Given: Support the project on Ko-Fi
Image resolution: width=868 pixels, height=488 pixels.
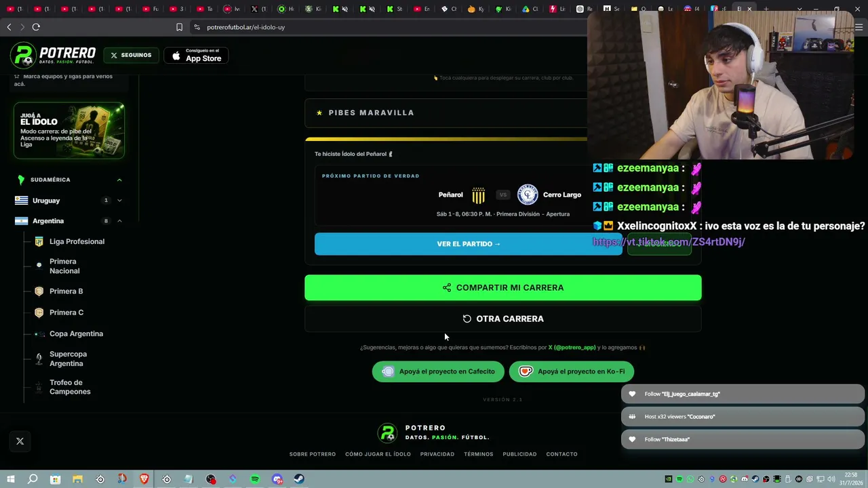Looking at the screenshot, I should tap(572, 371).
